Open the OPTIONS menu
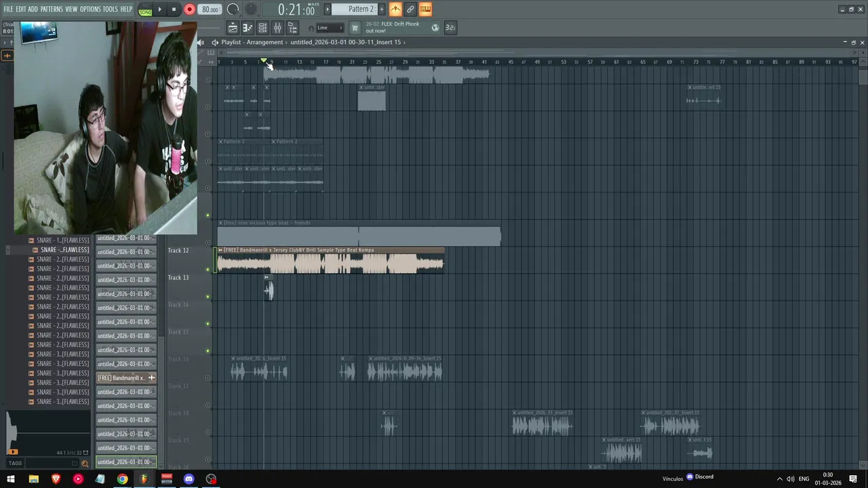Image resolution: width=868 pixels, height=488 pixels. tap(90, 9)
